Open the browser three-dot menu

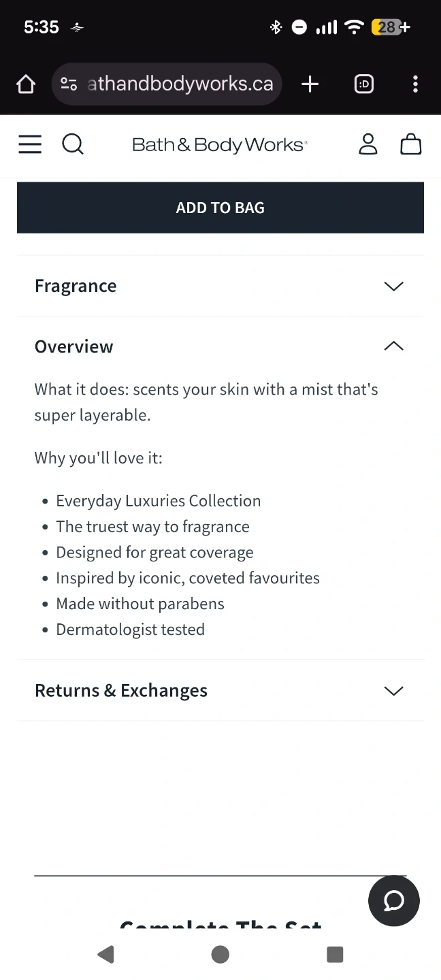(x=415, y=84)
